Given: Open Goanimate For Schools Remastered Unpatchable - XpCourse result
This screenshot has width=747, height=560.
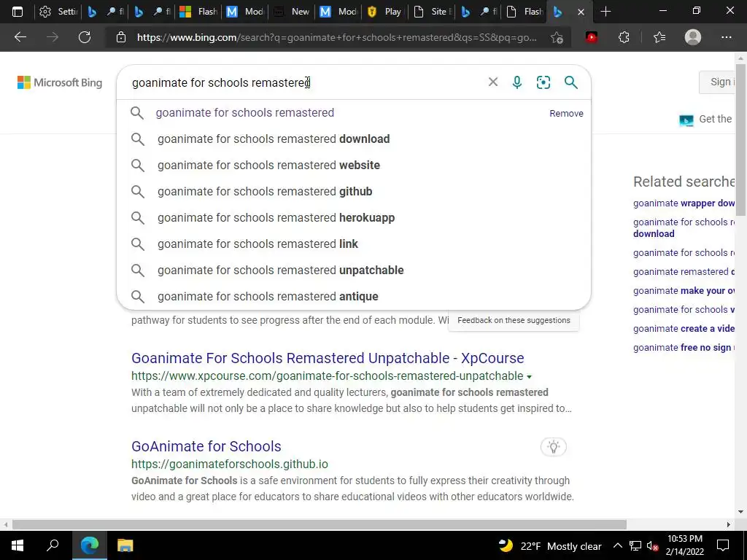Looking at the screenshot, I should (x=328, y=358).
